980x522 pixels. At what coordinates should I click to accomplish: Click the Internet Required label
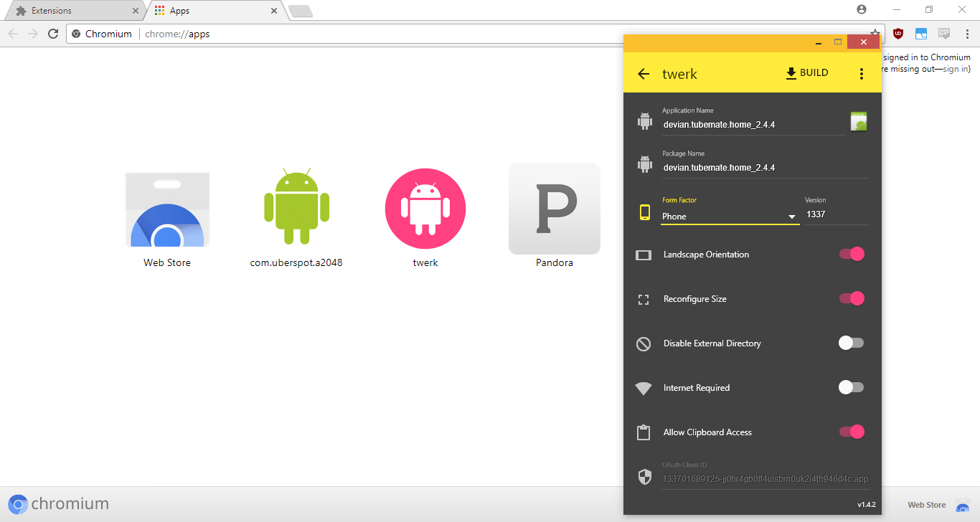coord(697,388)
